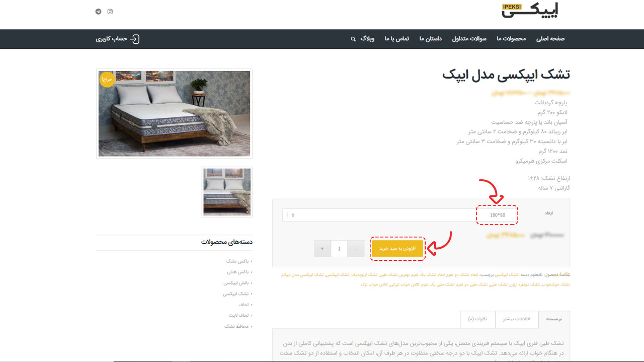The image size is (644, 362).
Task: Open باکس هتلی category link
Action: (238, 272)
